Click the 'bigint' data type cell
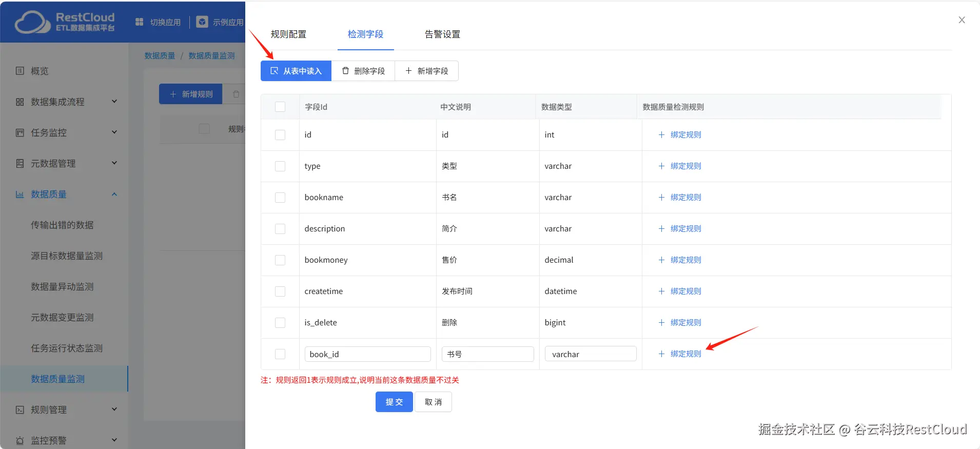 [x=591, y=322]
